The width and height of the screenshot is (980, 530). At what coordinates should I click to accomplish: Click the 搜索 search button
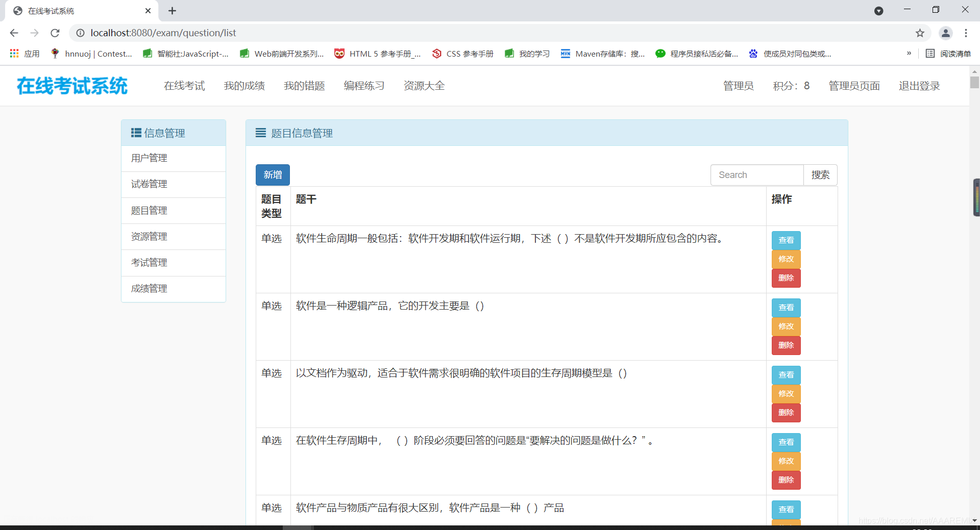coord(820,175)
